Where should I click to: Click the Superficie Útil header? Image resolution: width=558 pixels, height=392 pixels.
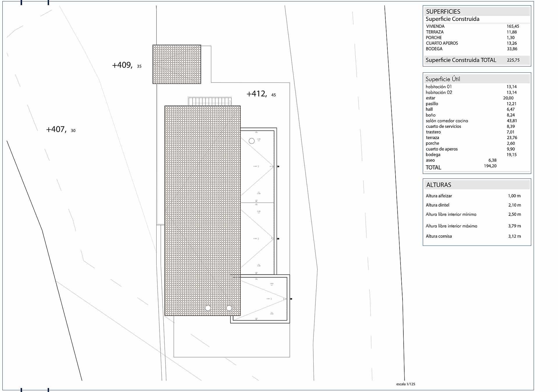coord(443,79)
